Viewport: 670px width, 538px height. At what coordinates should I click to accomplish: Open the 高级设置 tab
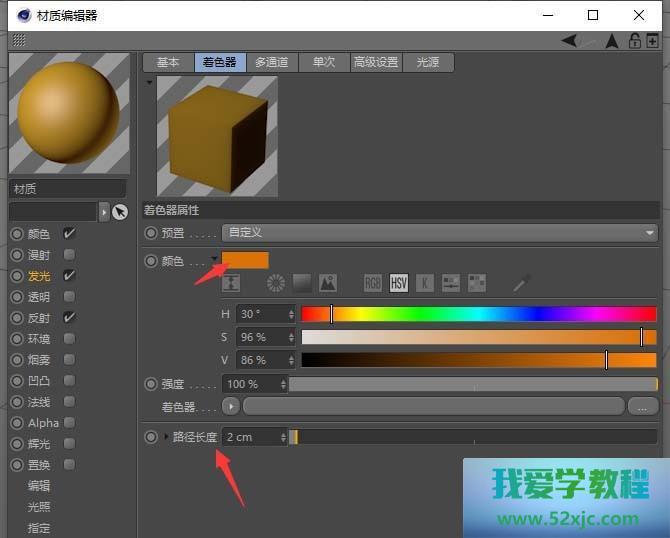[x=374, y=62]
